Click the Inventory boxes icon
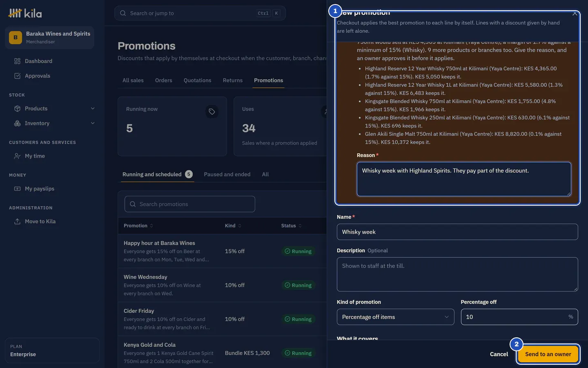 click(x=17, y=123)
